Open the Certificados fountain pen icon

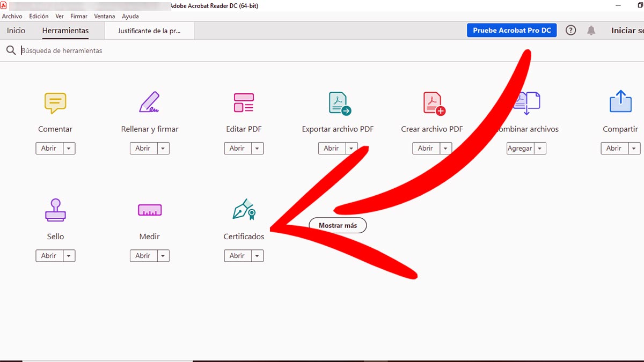coord(244,210)
